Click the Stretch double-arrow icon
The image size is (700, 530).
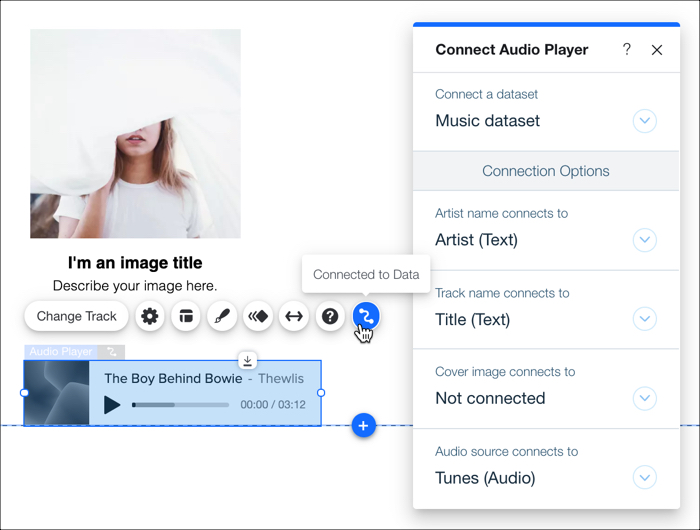point(294,316)
